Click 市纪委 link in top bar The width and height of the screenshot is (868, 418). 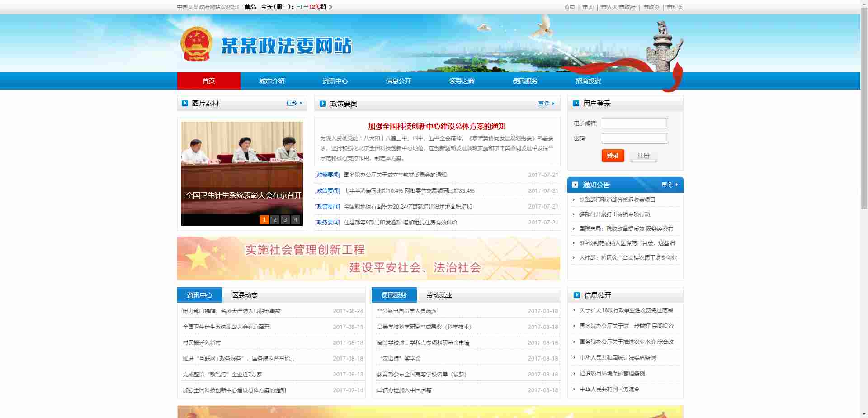[675, 7]
